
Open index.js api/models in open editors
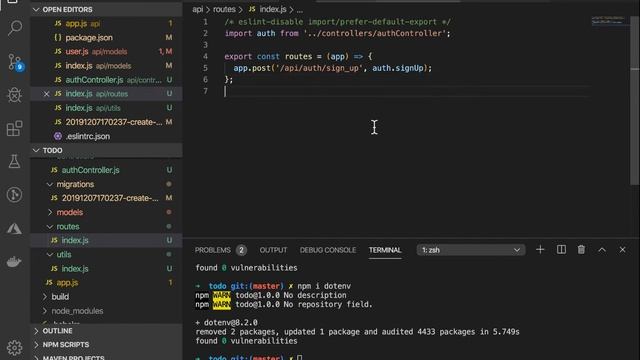106,66
